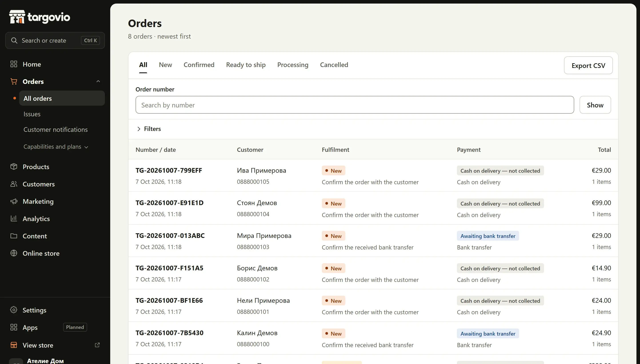Viewport: 640px width, 364px height.
Task: Go to Customer notifications
Action: [x=56, y=129]
